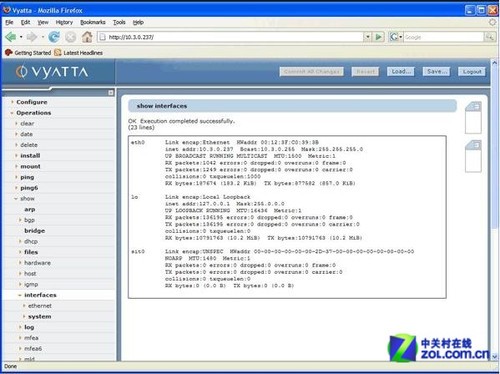
Task: Select the igmp tree item
Action: click(31, 284)
